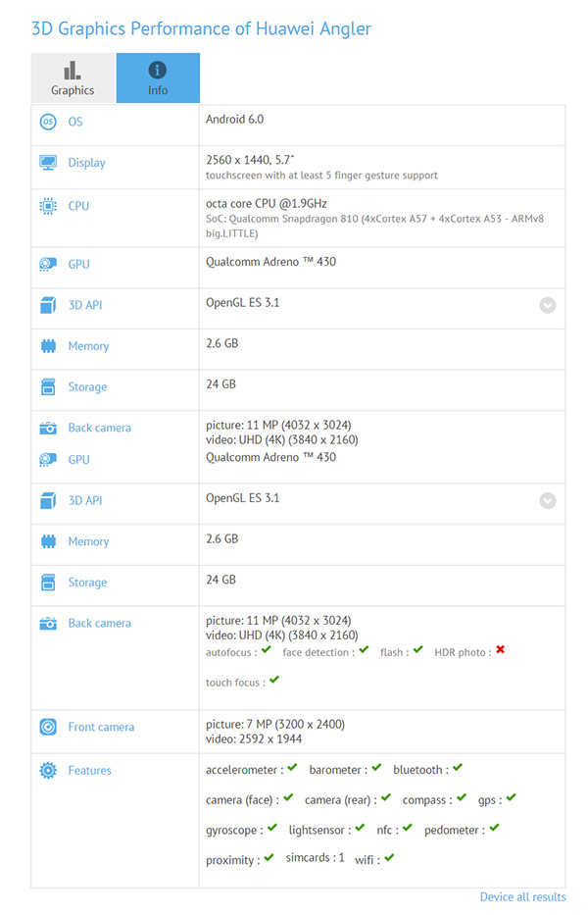
Task: Click the Features gear icon
Action: click(48, 771)
